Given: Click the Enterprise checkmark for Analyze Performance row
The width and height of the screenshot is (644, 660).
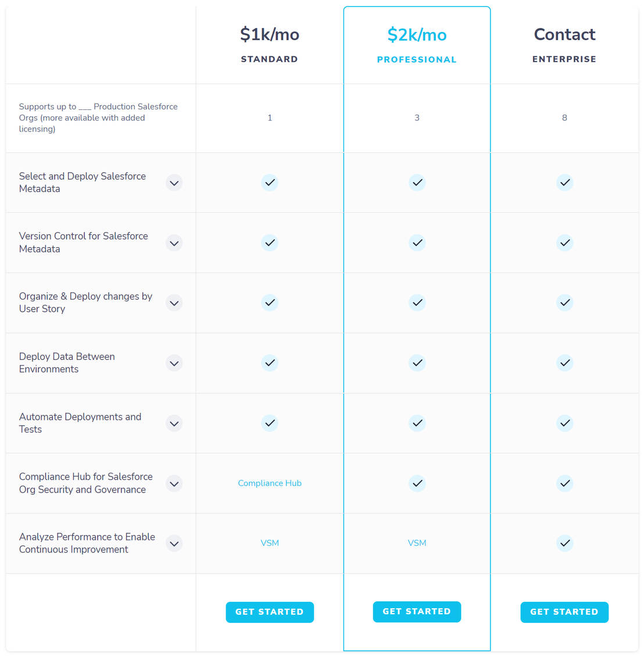Looking at the screenshot, I should click(x=564, y=543).
